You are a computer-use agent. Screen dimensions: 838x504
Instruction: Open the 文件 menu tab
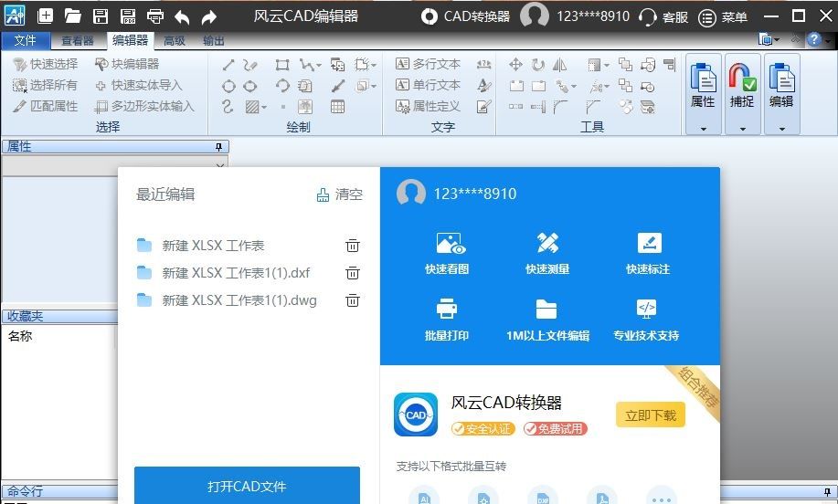25,40
